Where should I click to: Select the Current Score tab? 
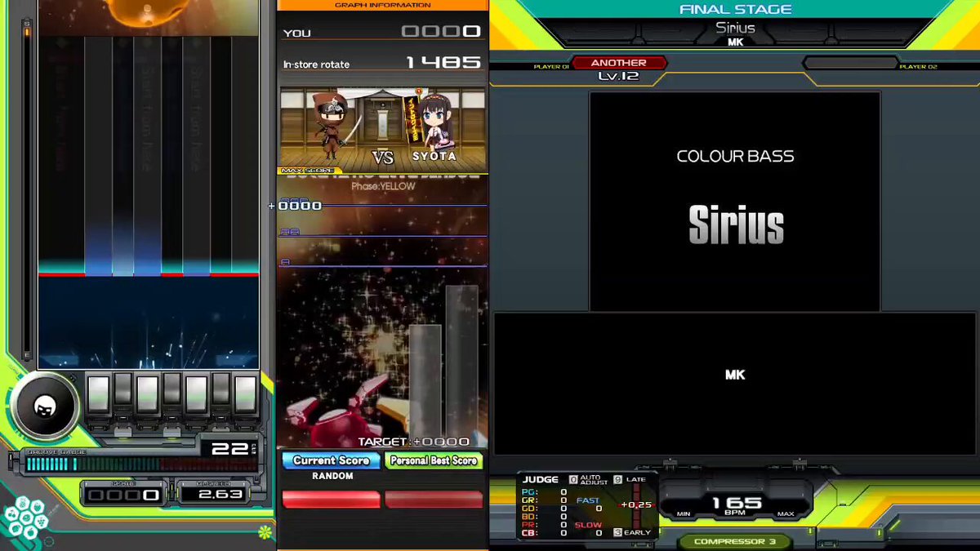pos(331,460)
